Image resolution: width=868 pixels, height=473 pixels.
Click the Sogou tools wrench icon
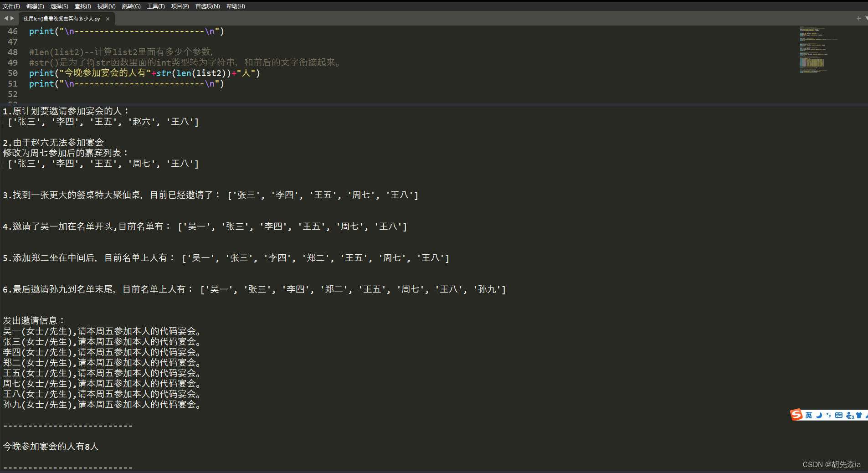pyautogui.click(x=867, y=415)
